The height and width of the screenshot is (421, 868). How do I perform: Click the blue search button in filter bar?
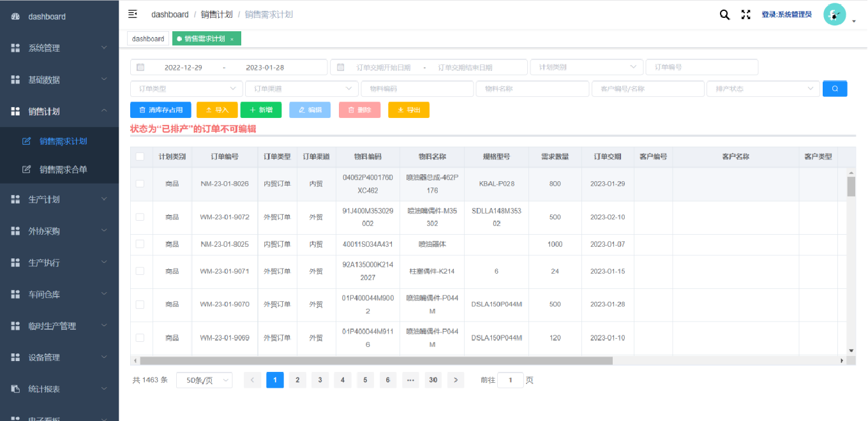pyautogui.click(x=834, y=89)
